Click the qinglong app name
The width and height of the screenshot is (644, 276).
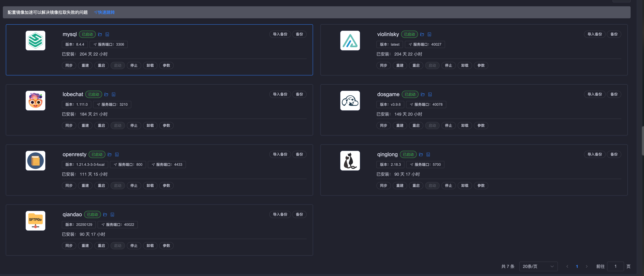pyautogui.click(x=387, y=155)
